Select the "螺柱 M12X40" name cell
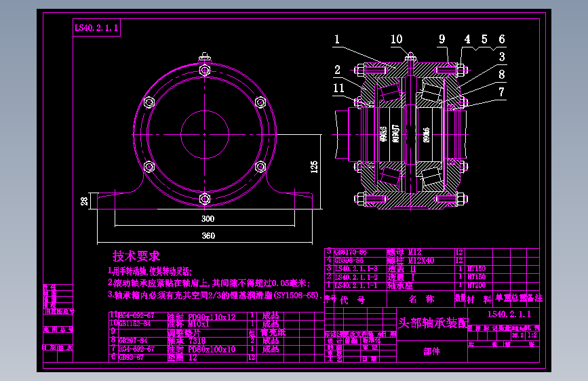This screenshot has width=588, height=381. tap(410, 260)
